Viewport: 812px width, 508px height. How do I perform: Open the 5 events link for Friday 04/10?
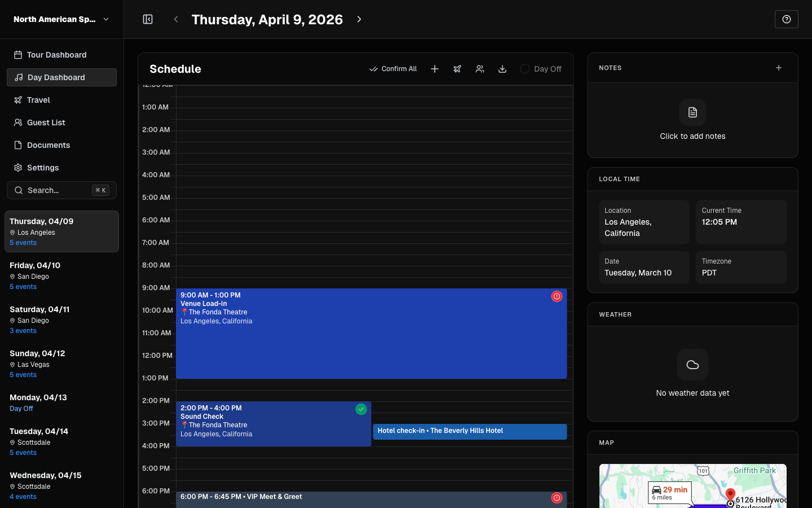(23, 286)
